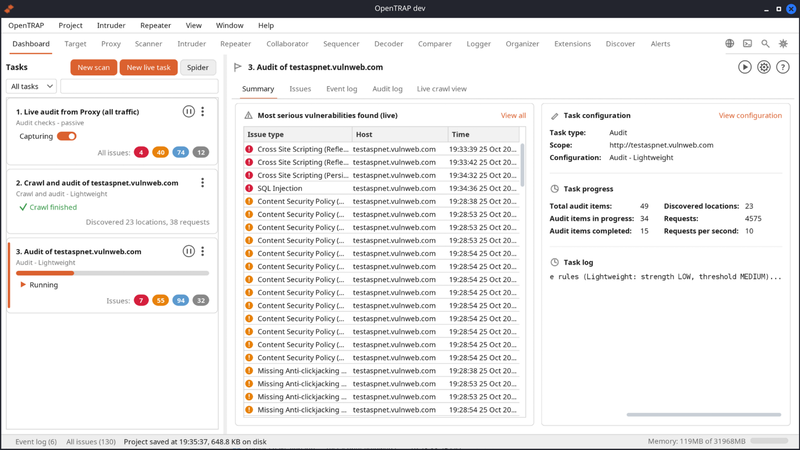Click the pencil icon beside Task configuration
This screenshot has width=800, height=450.
pyautogui.click(x=555, y=116)
